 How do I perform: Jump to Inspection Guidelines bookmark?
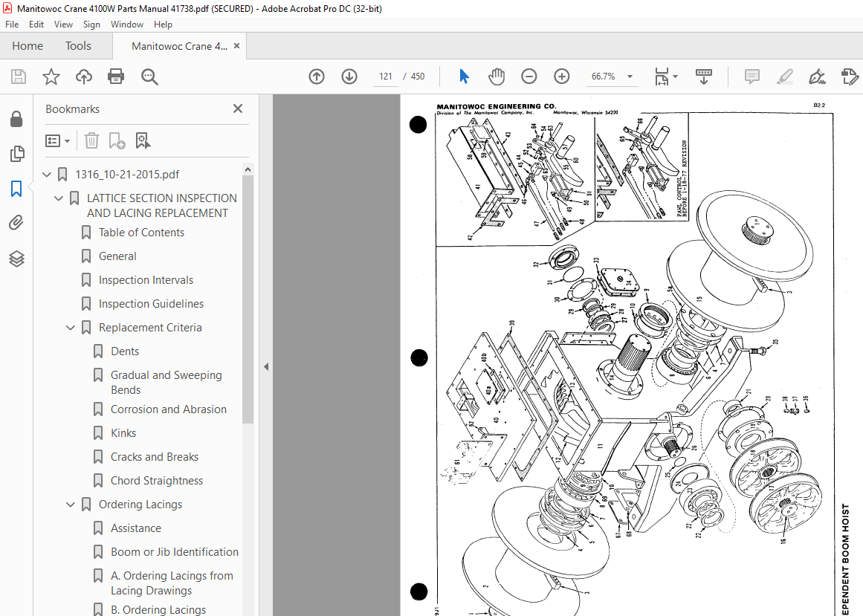coord(151,304)
